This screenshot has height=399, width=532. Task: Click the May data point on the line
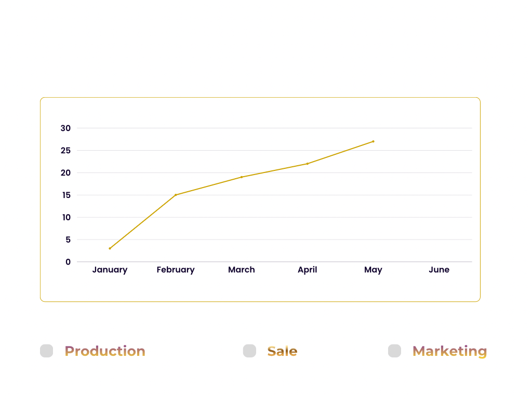coord(373,141)
